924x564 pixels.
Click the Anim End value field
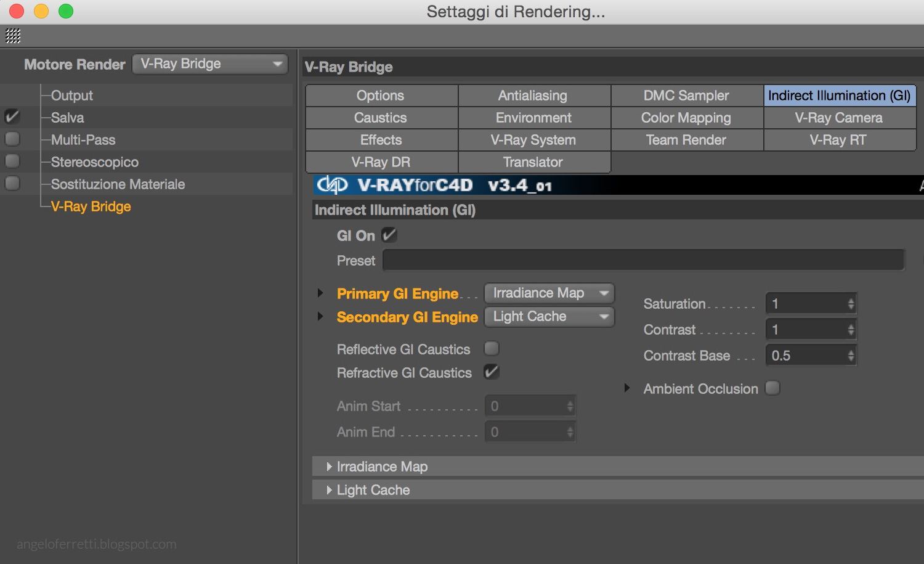530,431
